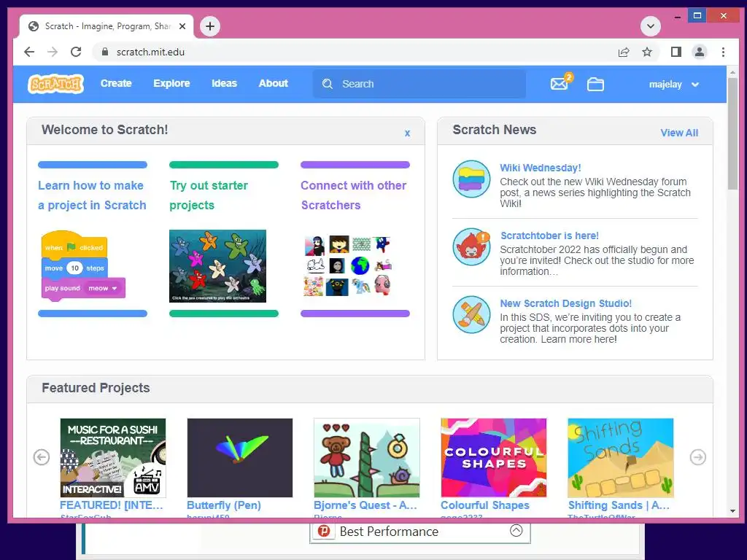Focus the Scratch search field
This screenshot has width=747, height=560.
pyautogui.click(x=419, y=84)
